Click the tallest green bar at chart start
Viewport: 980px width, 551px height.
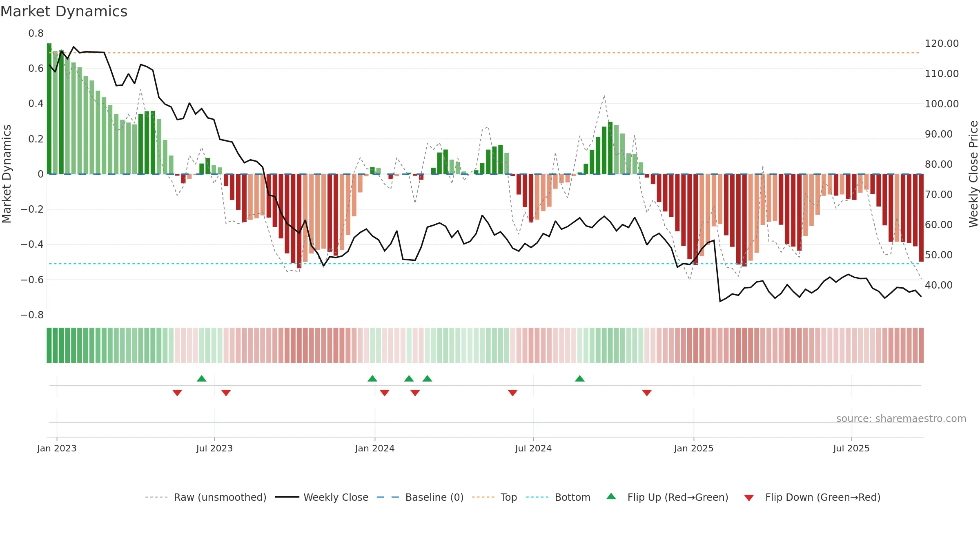point(49,109)
